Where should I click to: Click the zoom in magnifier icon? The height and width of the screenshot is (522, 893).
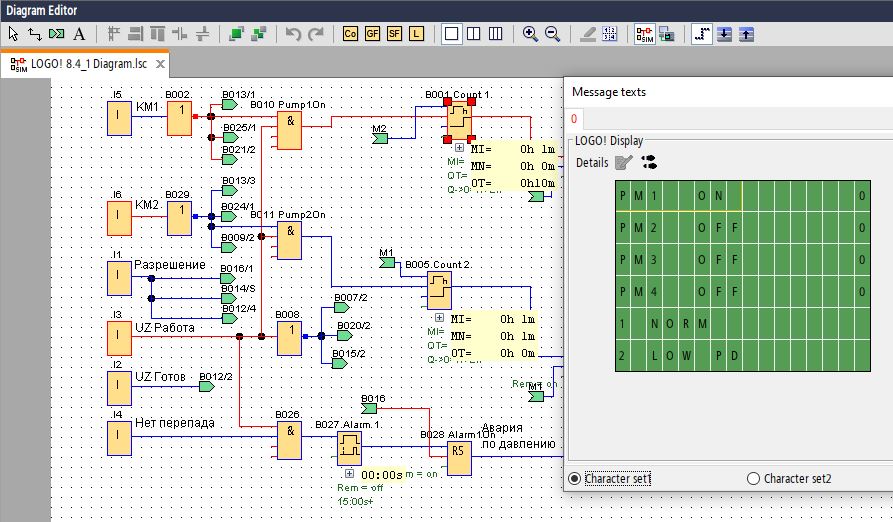(x=530, y=34)
